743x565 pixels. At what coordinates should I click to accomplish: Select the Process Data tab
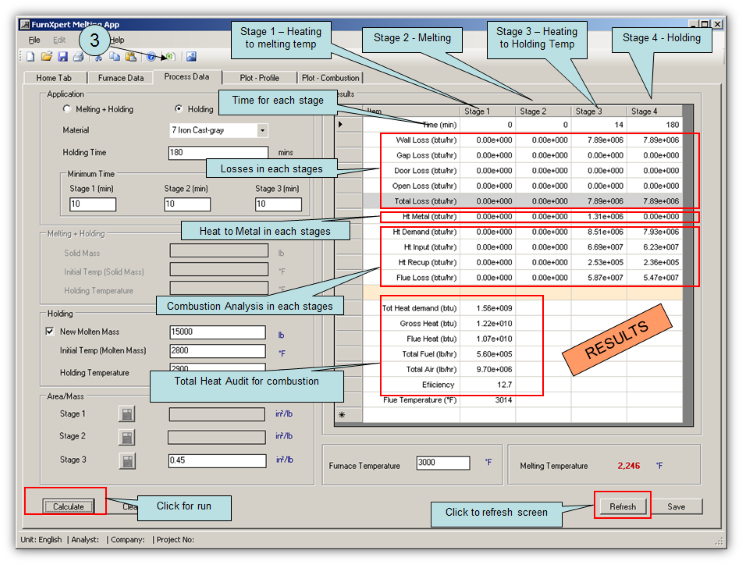[187, 77]
